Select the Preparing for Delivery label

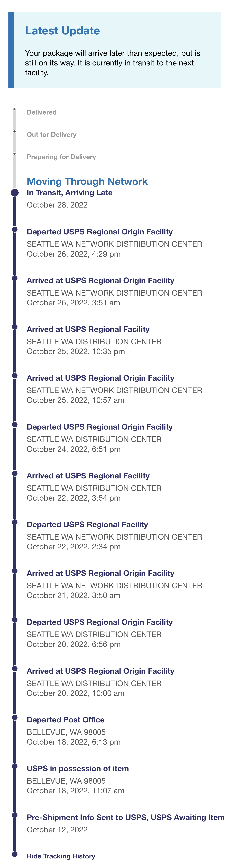[x=61, y=157]
